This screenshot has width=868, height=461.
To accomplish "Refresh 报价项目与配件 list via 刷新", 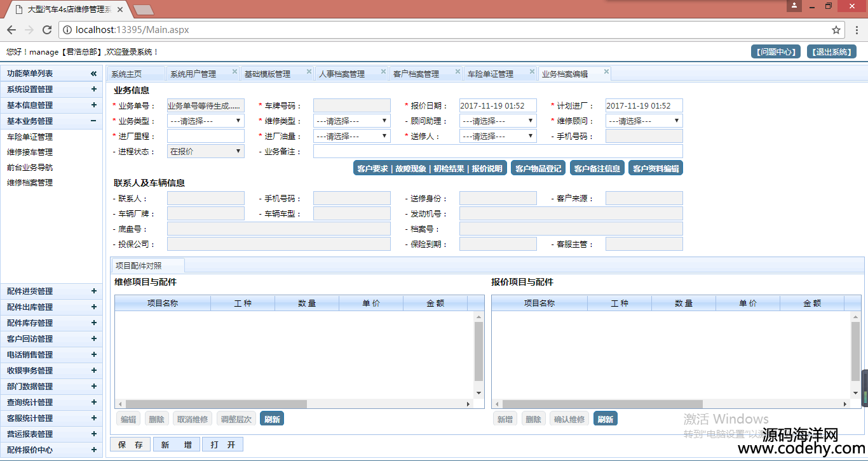I will click(x=606, y=419).
